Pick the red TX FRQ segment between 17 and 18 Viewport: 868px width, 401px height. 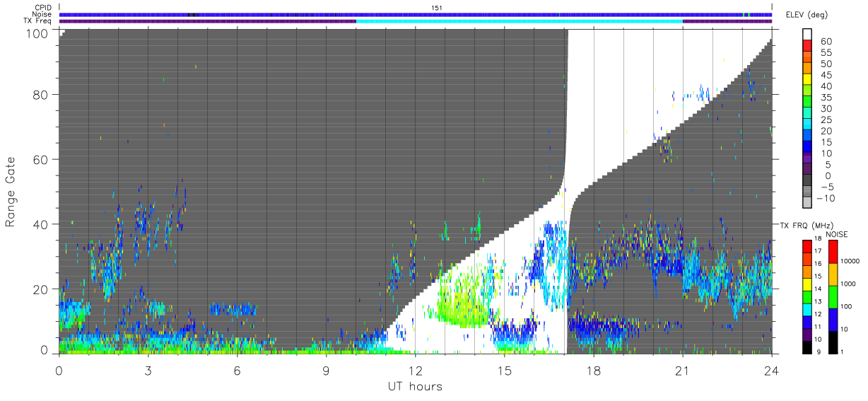[807, 246]
